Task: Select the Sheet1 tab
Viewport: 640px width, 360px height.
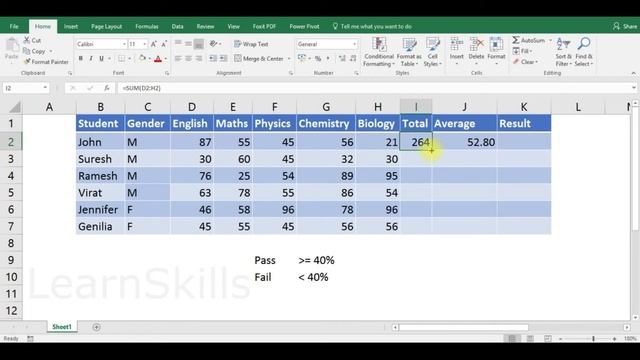Action: tap(62, 327)
